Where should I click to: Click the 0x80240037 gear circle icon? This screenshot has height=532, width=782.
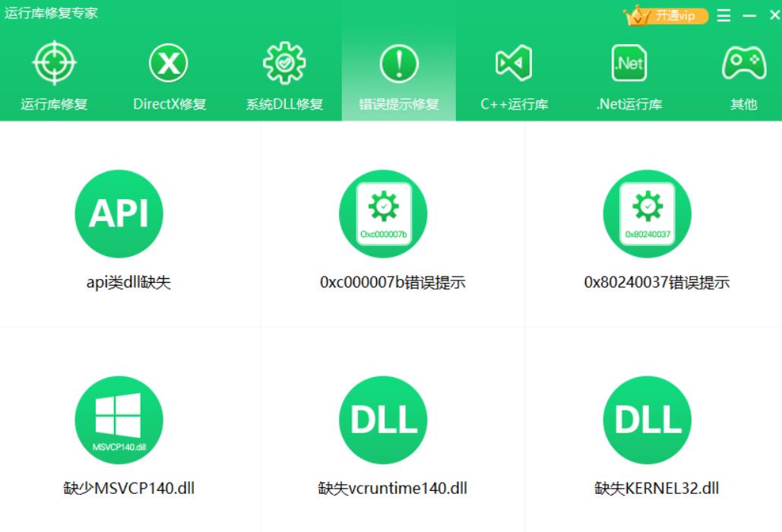point(647,214)
